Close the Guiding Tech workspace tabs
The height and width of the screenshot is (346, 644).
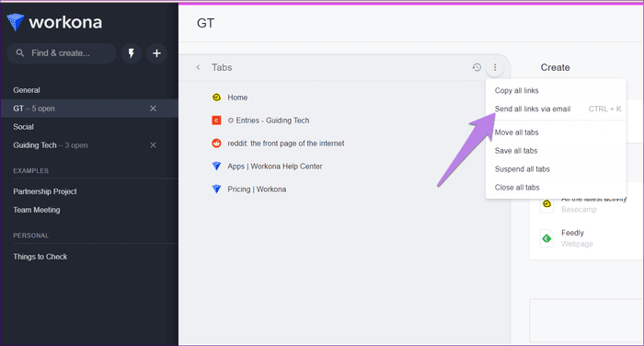(x=154, y=145)
